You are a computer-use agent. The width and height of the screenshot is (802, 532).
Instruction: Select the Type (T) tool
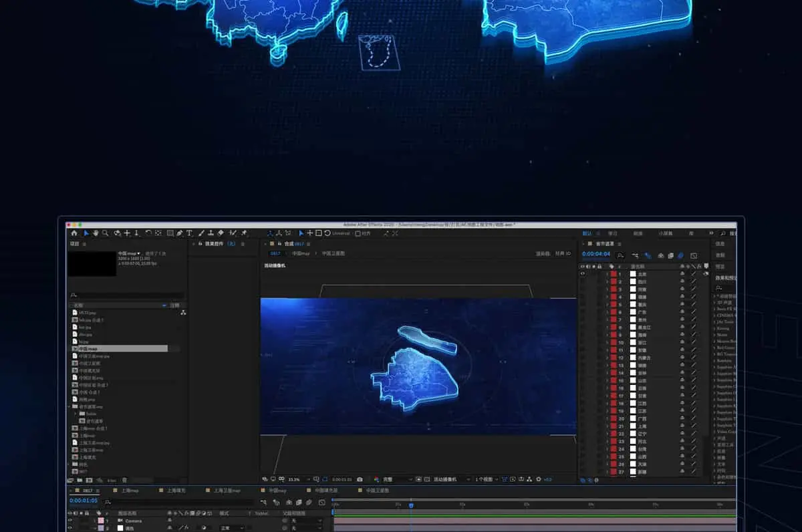190,233
